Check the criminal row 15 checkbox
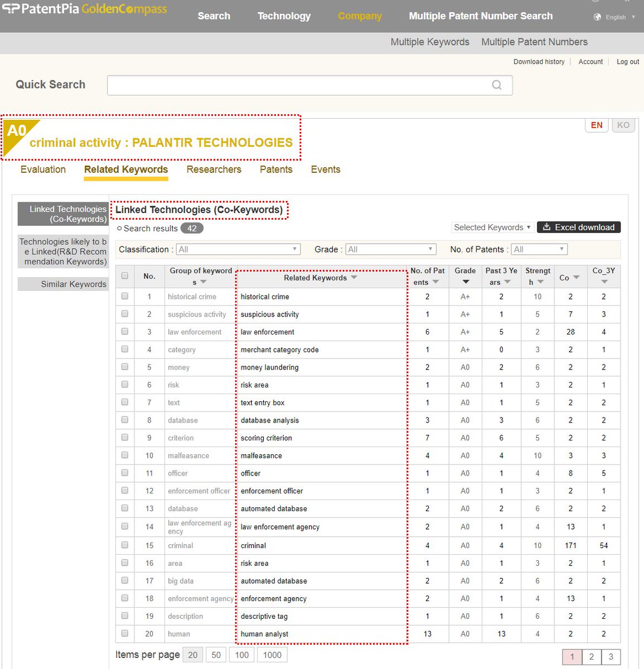Viewport: 644px width, 669px height. point(125,545)
